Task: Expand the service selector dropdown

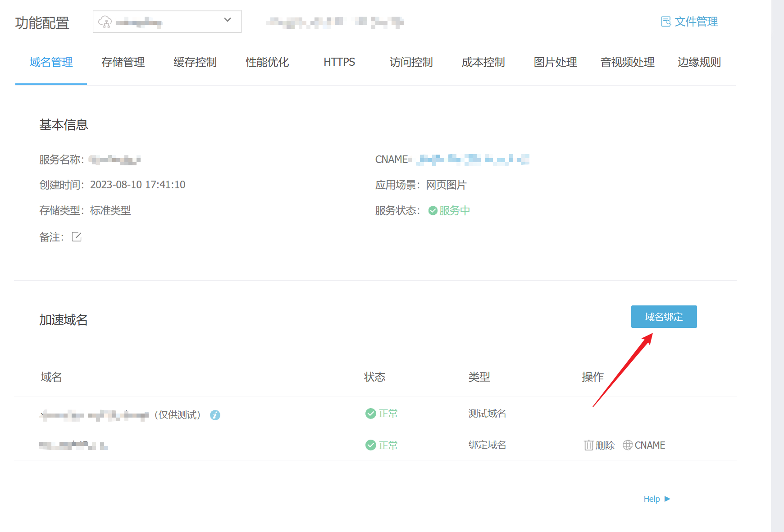Action: click(167, 21)
